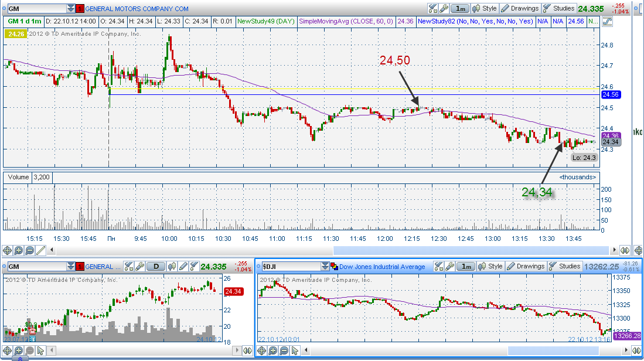The height and width of the screenshot is (361, 644).
Task: Expand symbol dropdown arrow next to main GM field
Action: [71, 9]
